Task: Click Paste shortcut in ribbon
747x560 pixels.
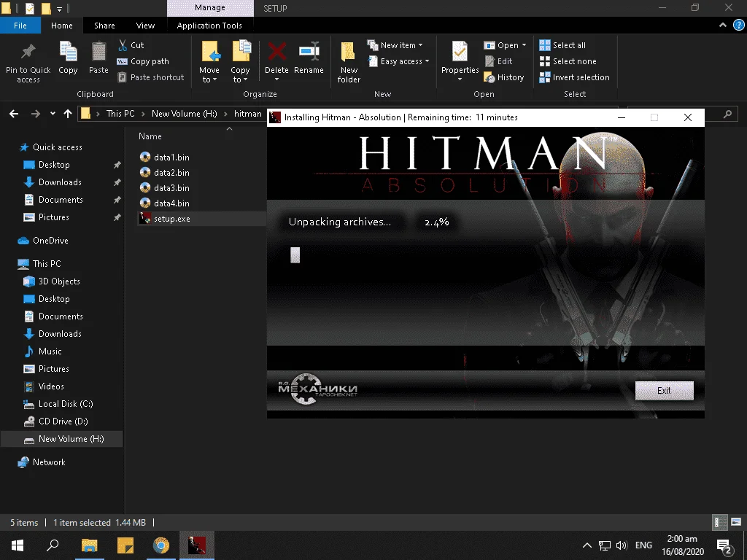Action: point(150,77)
